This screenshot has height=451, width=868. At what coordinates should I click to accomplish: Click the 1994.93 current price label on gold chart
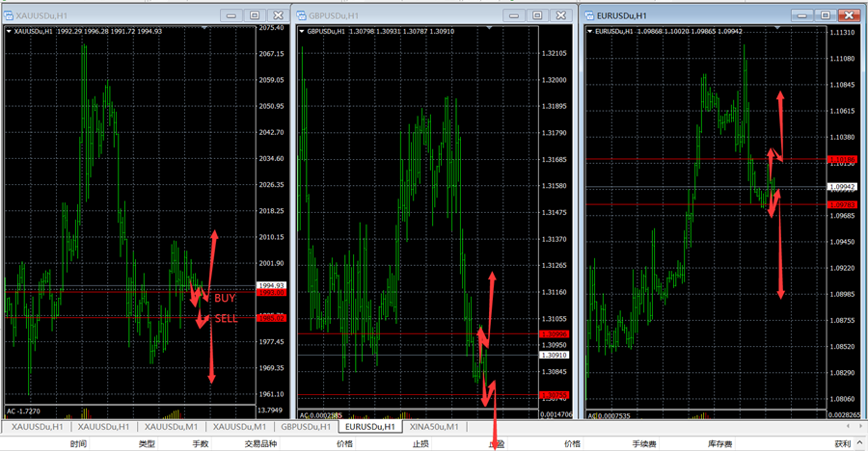coord(271,286)
